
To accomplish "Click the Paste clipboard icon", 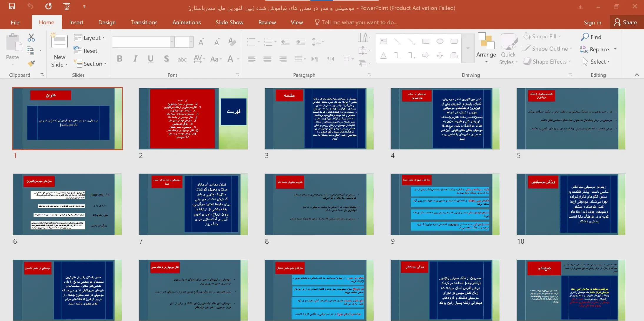I will [14, 42].
